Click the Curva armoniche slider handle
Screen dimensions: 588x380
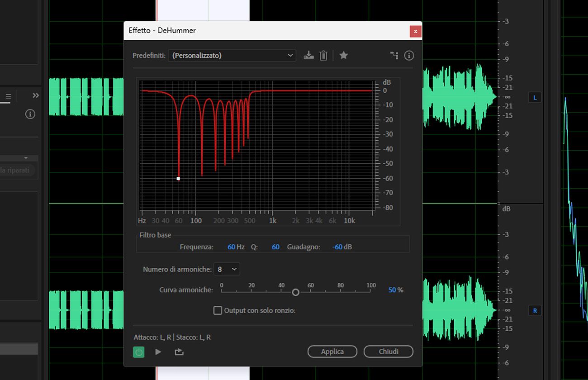pos(295,292)
